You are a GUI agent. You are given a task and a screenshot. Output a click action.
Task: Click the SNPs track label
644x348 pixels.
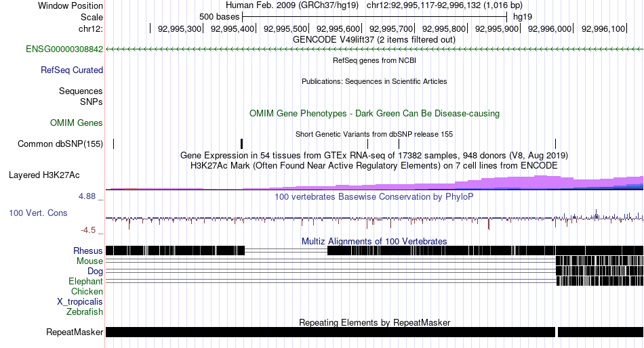point(92,102)
